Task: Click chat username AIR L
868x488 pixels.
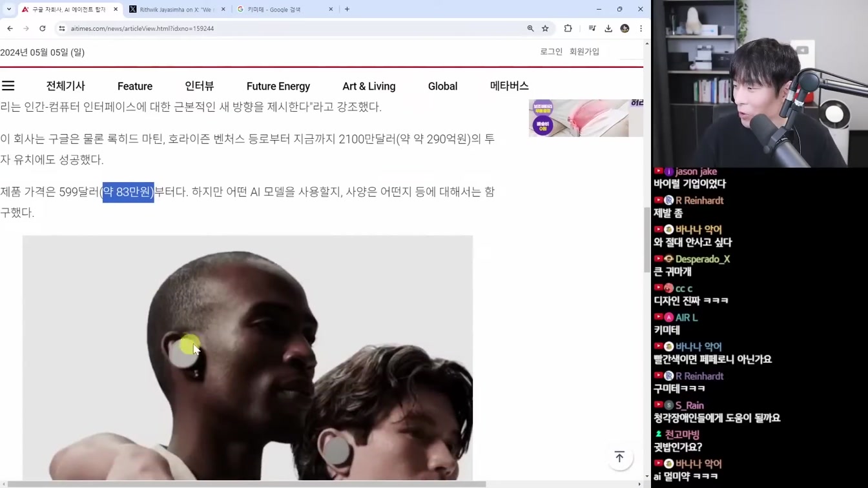Action: (687, 318)
